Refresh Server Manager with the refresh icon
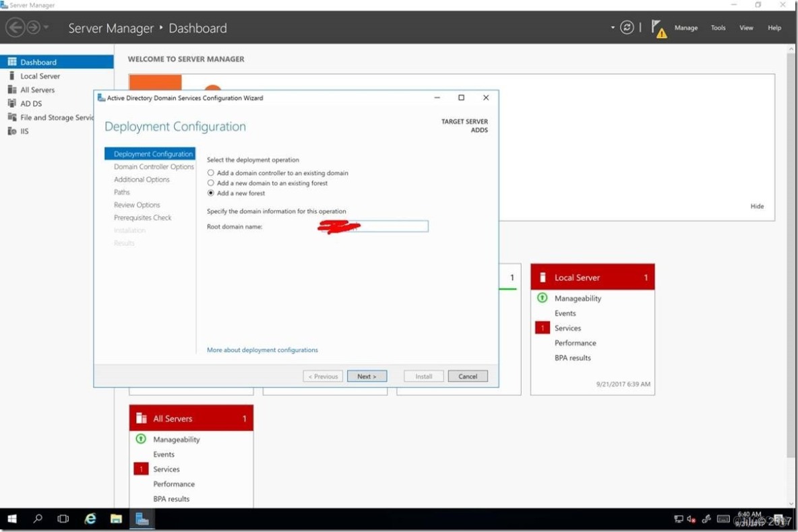 pyautogui.click(x=627, y=28)
